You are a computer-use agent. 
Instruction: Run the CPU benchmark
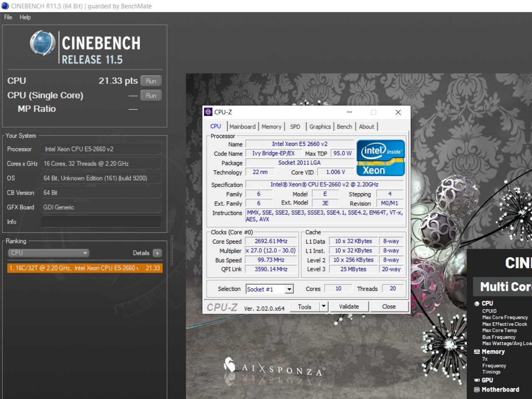click(x=151, y=81)
